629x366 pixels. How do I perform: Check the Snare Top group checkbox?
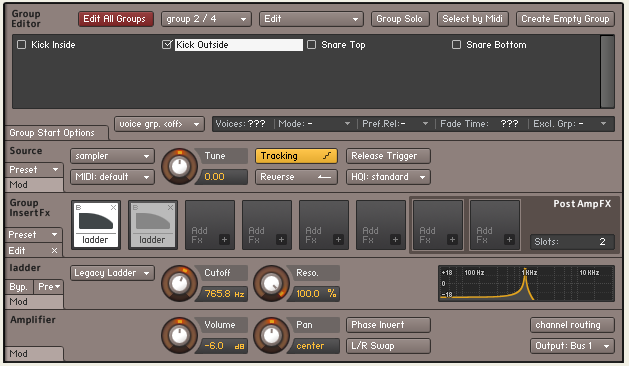pos(311,45)
